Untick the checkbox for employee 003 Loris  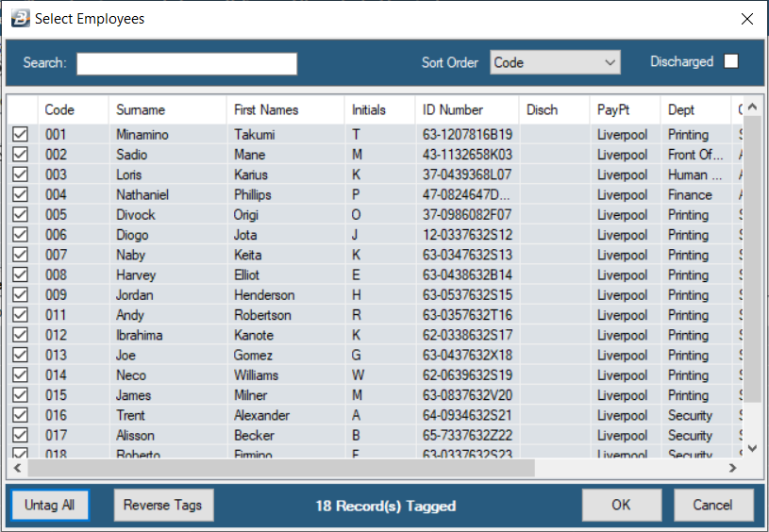(x=20, y=175)
